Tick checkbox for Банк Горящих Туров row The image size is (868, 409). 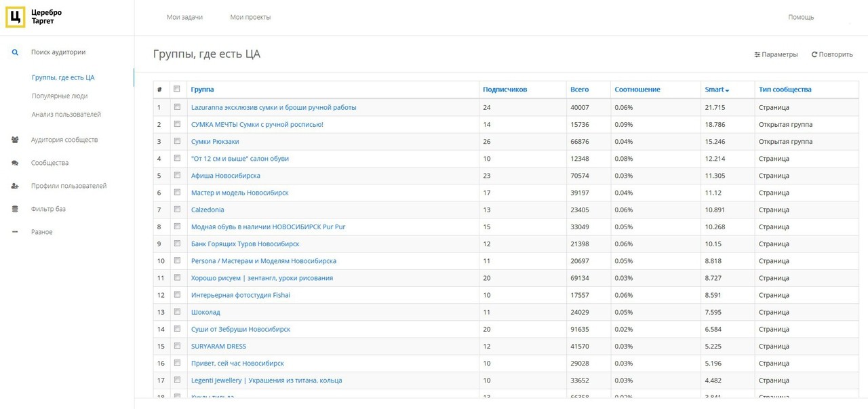pos(177,244)
